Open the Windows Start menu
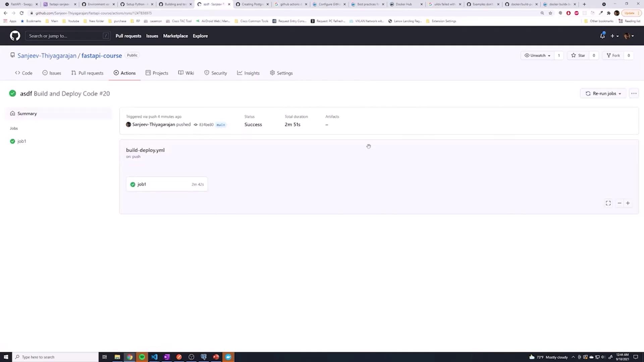This screenshot has width=644, height=362. (6, 357)
